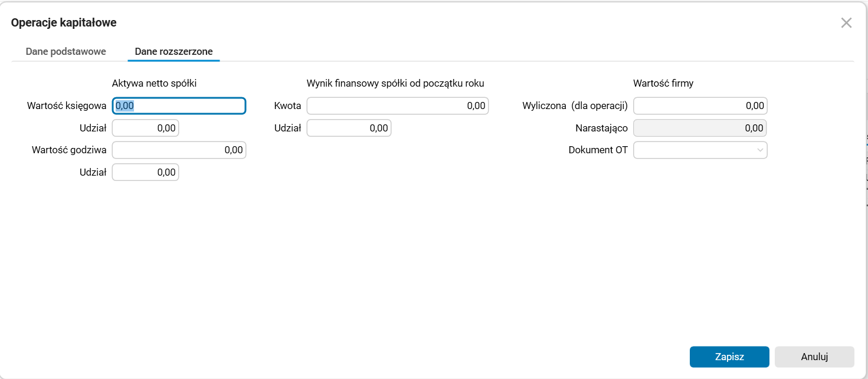The width and height of the screenshot is (868, 379).
Task: Click the grayed Narastająco field
Action: pyautogui.click(x=700, y=127)
